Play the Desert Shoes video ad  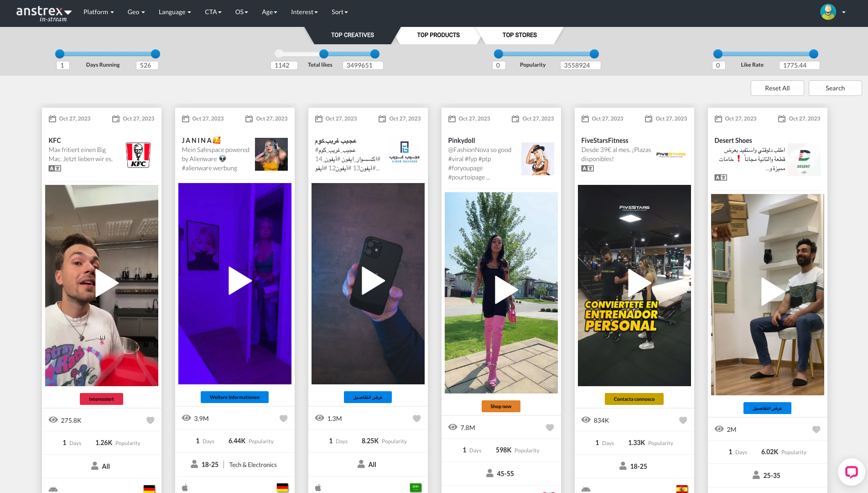pyautogui.click(x=772, y=292)
